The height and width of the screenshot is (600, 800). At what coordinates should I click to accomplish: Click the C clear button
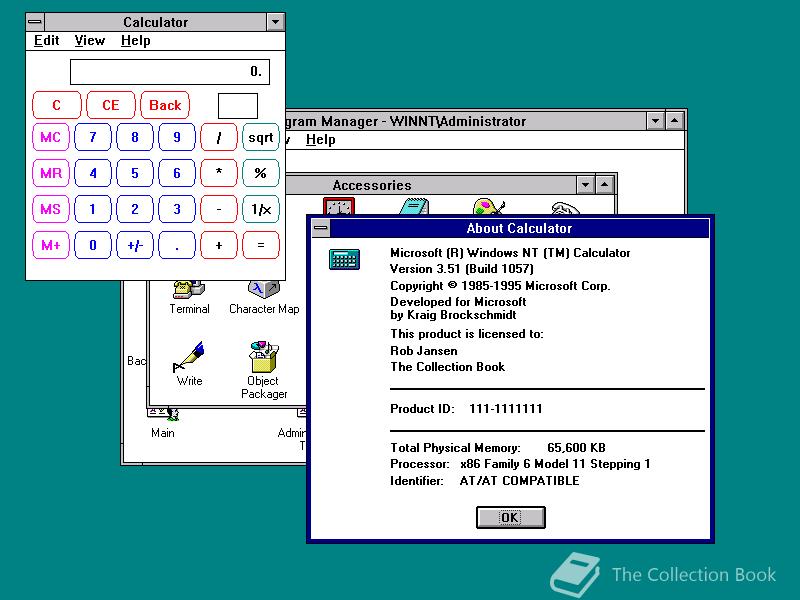(57, 105)
